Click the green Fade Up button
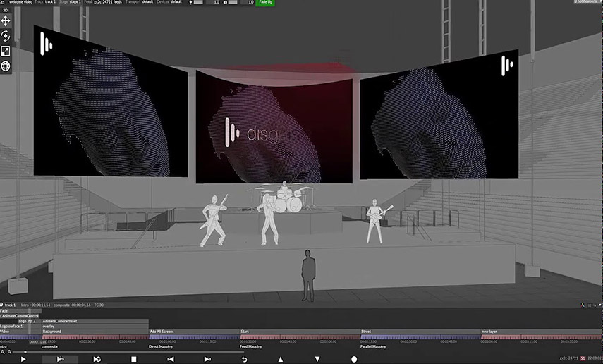The width and height of the screenshot is (603, 364). [265, 2]
